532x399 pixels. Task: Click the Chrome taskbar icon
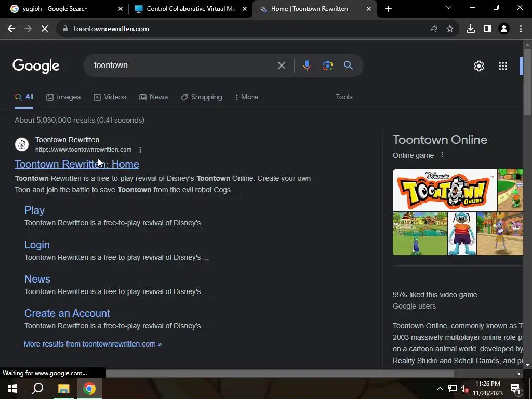coord(89,389)
